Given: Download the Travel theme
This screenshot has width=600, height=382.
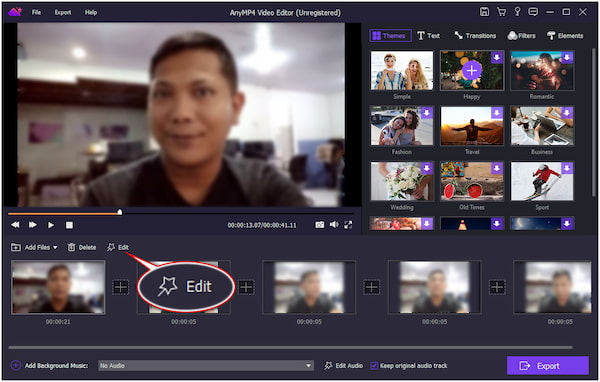Looking at the screenshot, I should pyautogui.click(x=497, y=113).
